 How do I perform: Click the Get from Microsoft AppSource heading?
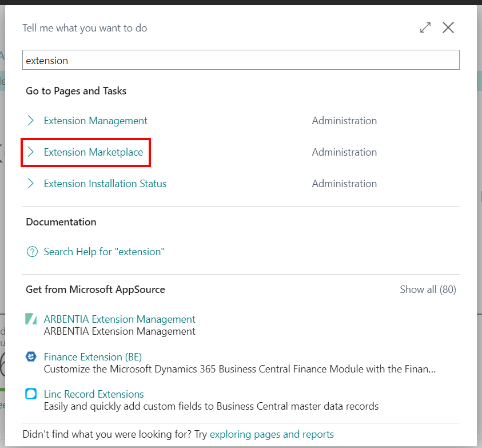(x=95, y=290)
